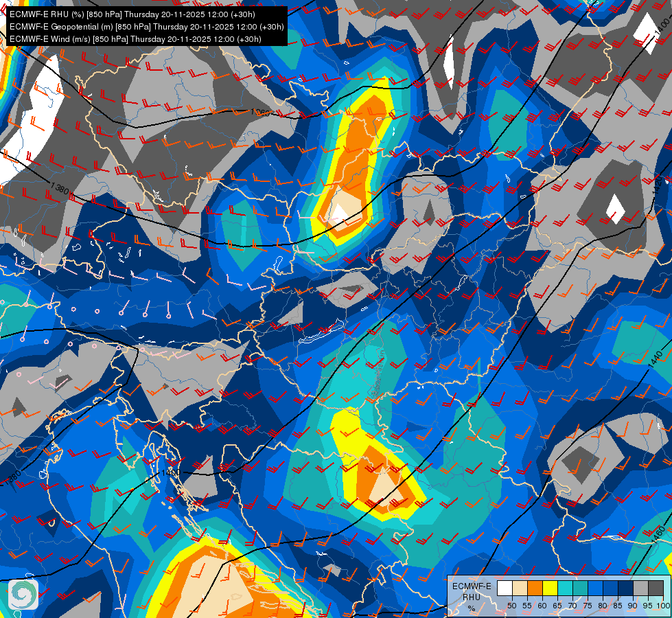This screenshot has height=618, width=672.
Task: Click the RHU label in the legend
Action: pyautogui.click(x=472, y=597)
